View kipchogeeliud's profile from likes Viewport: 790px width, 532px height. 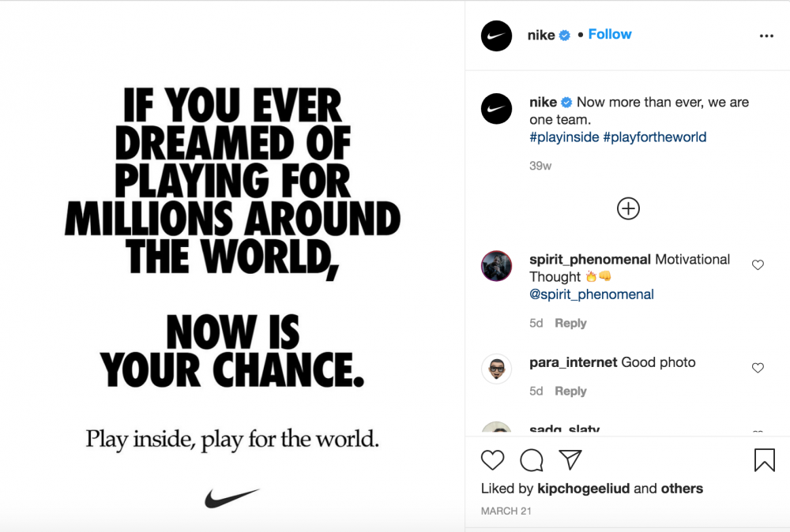pyautogui.click(x=584, y=489)
